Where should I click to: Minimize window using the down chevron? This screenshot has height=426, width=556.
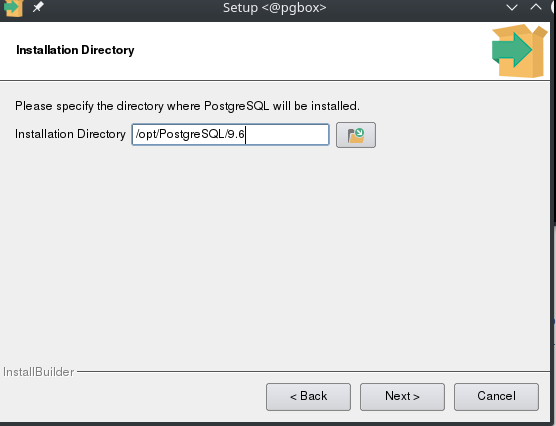pyautogui.click(x=512, y=7)
